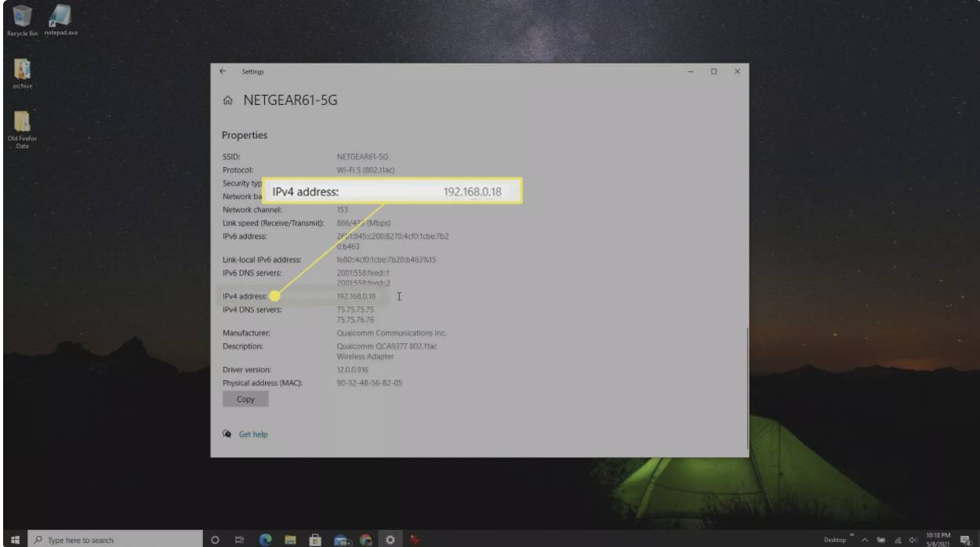Screen dimensions: 980x547
Task: Select the IPv6 DNS server 2001:558:feed::1
Action: tap(364, 273)
